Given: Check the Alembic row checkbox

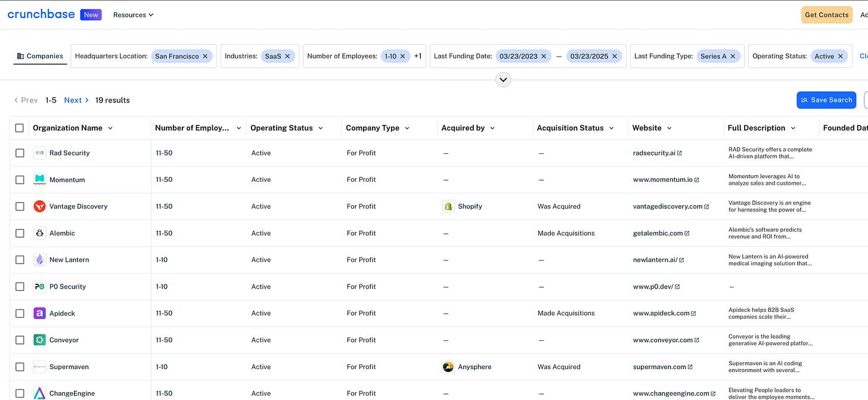Looking at the screenshot, I should pos(20,233).
